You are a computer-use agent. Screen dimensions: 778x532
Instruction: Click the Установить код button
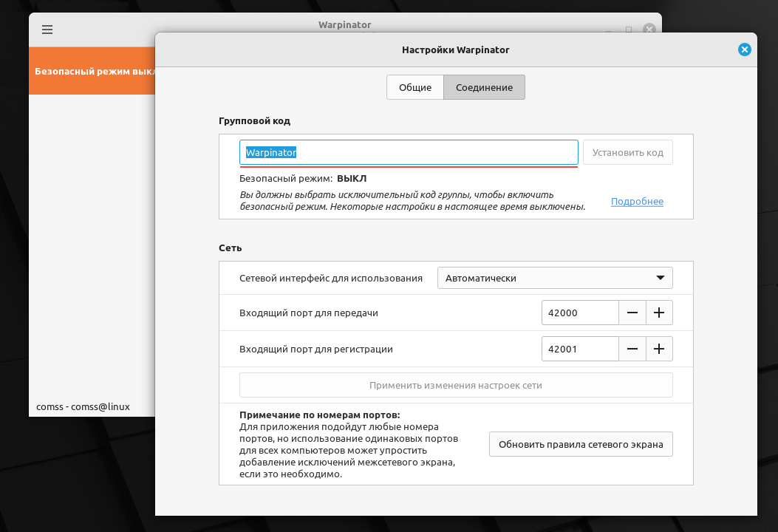[x=628, y=152]
